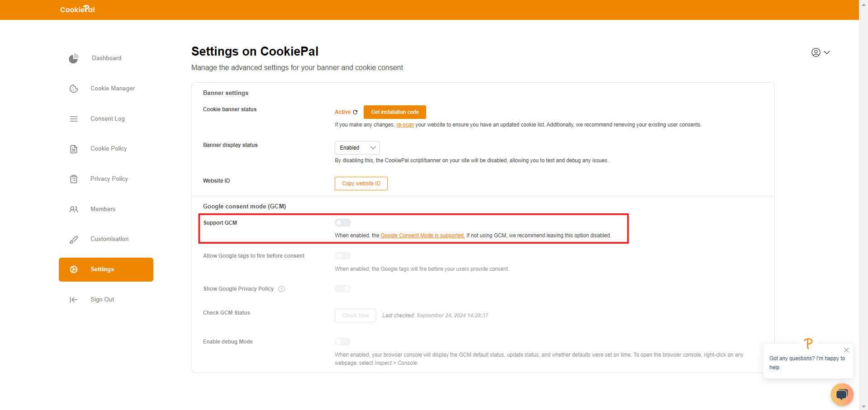Open Dashboard in the sidebar

[106, 58]
